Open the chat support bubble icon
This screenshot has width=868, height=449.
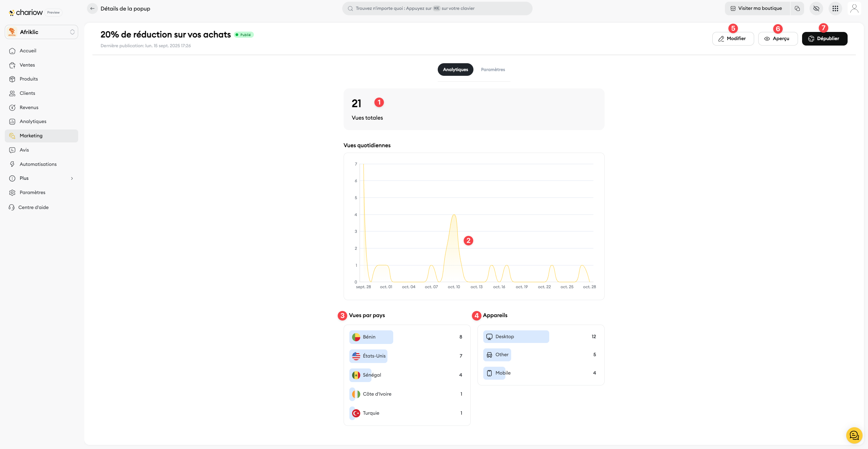(854, 435)
